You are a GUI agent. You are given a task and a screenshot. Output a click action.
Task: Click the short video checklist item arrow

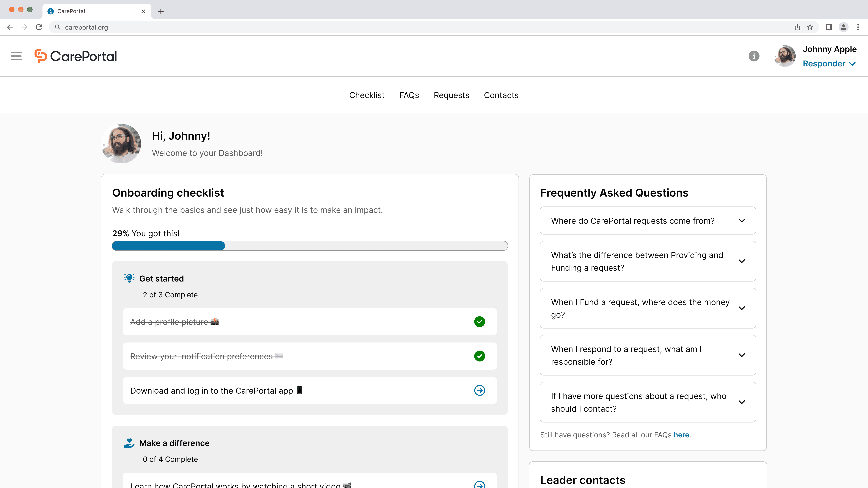click(479, 485)
